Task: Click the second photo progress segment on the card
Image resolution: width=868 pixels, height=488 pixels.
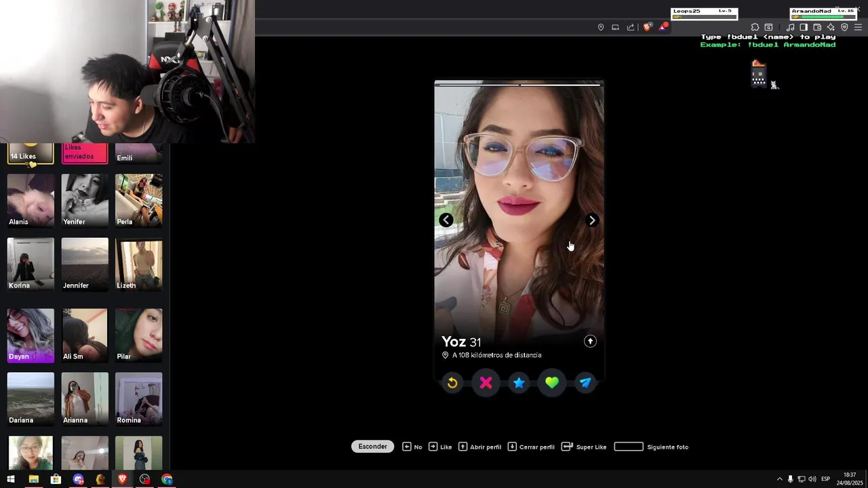Action: [560, 85]
